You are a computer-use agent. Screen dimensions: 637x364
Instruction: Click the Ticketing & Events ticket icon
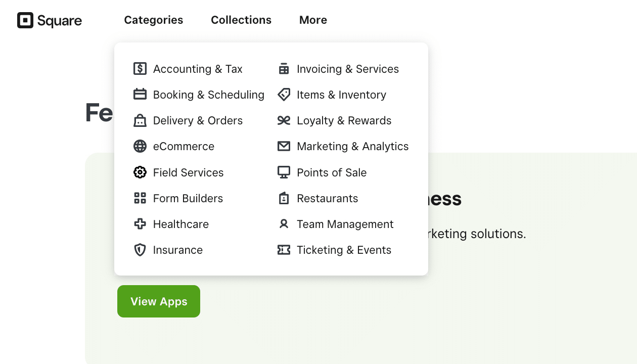[284, 250]
